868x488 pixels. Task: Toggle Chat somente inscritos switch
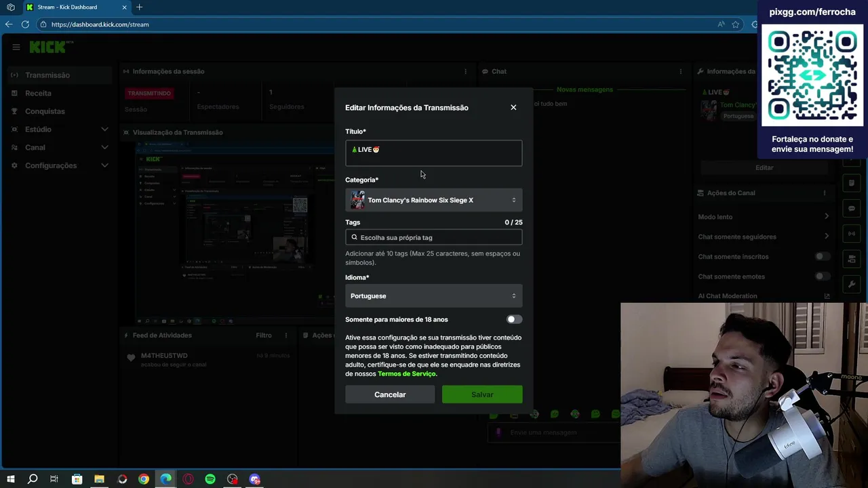click(822, 256)
